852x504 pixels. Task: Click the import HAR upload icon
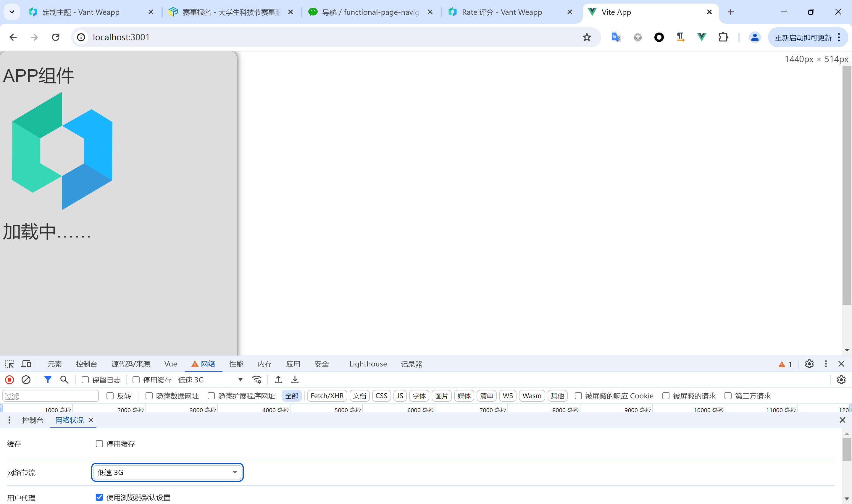(x=278, y=380)
